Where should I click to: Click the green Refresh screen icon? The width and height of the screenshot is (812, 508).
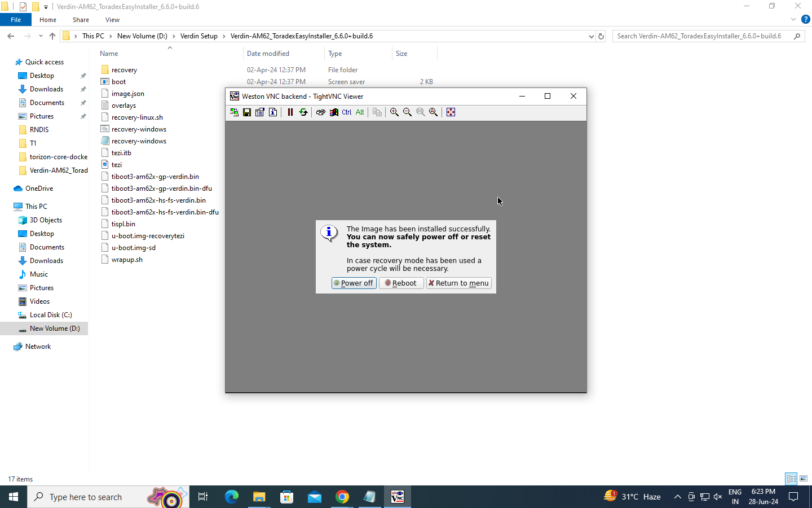tap(303, 112)
